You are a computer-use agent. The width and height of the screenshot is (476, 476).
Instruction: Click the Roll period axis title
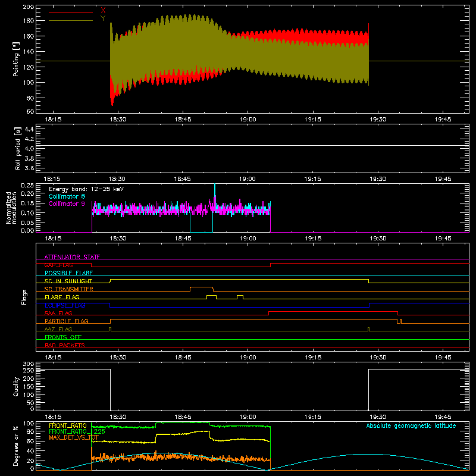(x=18, y=148)
